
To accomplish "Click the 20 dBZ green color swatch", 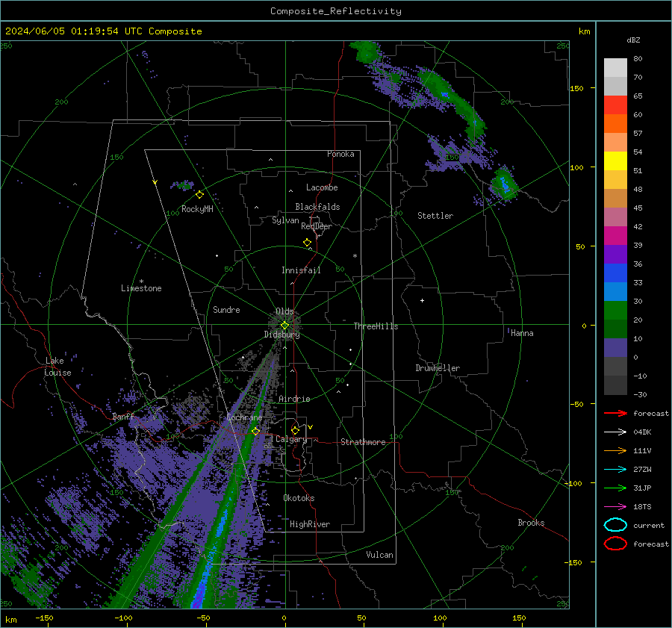I will [615, 311].
